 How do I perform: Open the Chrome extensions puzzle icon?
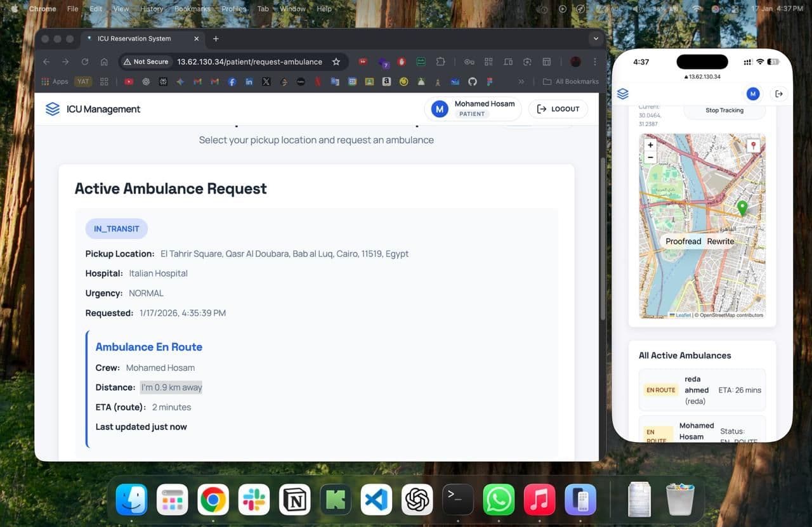pos(440,62)
